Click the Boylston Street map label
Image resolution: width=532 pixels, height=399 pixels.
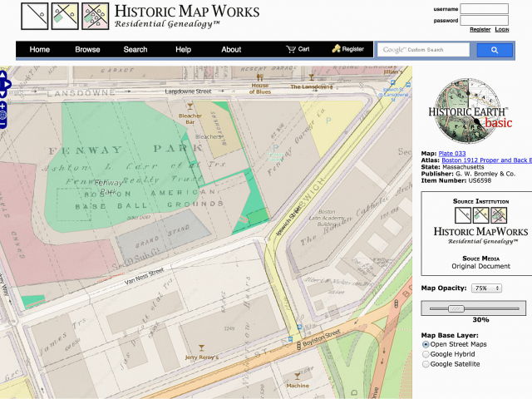[x=322, y=338]
